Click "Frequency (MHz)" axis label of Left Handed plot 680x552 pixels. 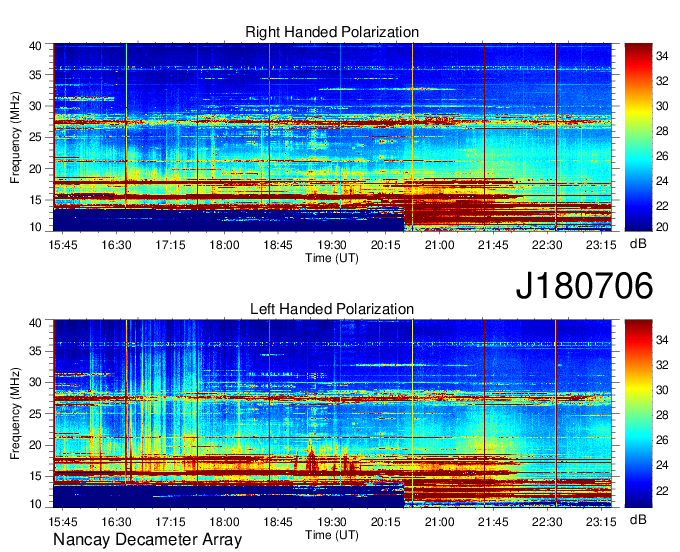[15, 414]
